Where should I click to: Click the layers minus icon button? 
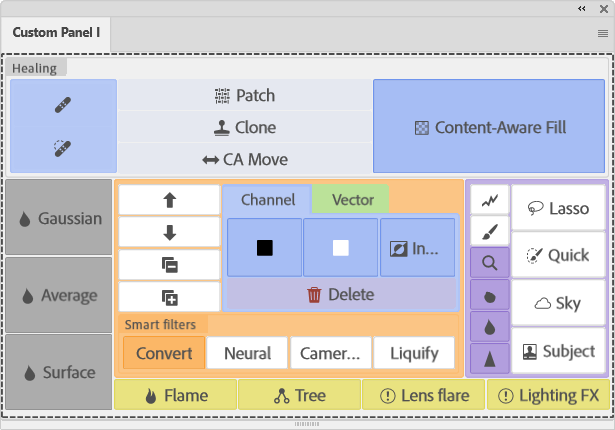coord(169,265)
